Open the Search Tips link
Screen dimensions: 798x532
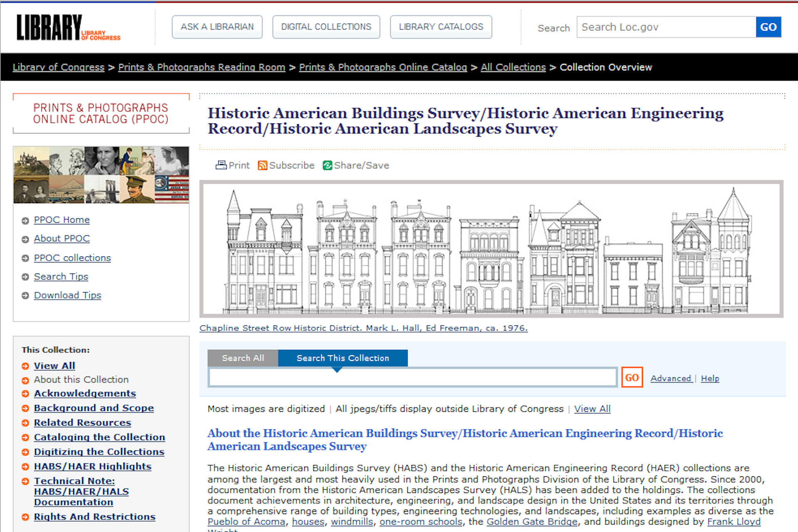point(61,276)
